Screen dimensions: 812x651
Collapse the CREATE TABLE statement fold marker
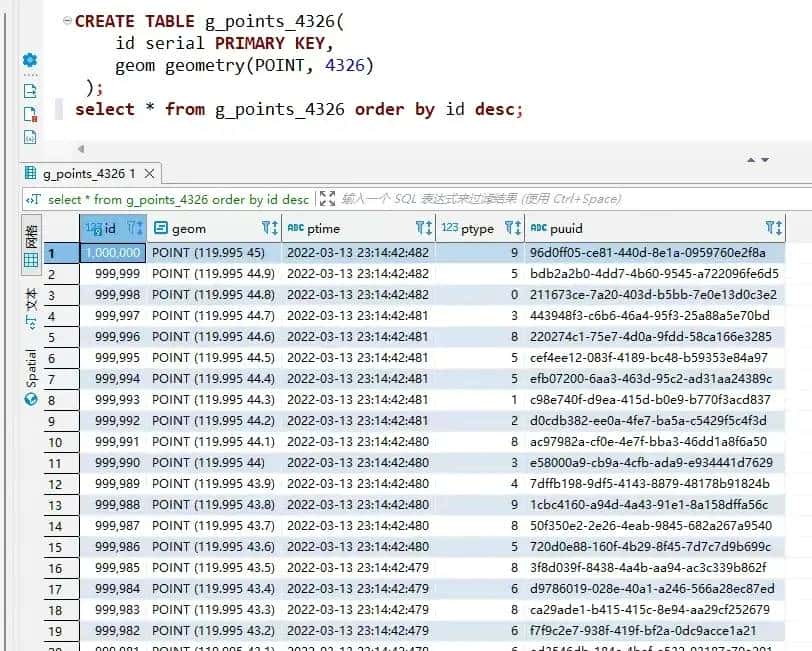pyautogui.click(x=66, y=20)
